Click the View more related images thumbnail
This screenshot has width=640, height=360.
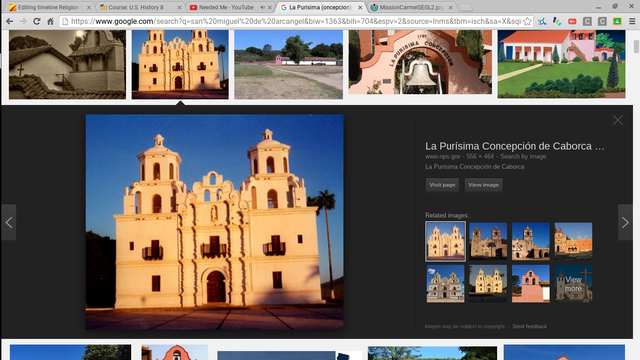(x=573, y=284)
